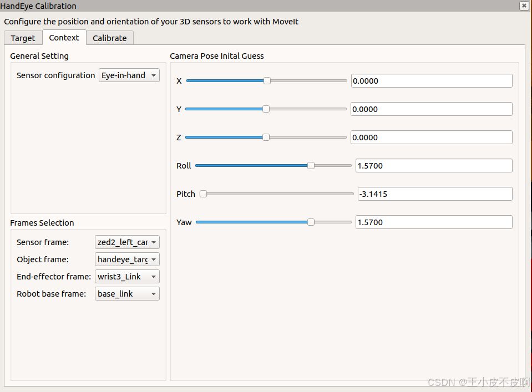Open the Calibrate tab
Screen dimensions: 532x392
coord(110,38)
